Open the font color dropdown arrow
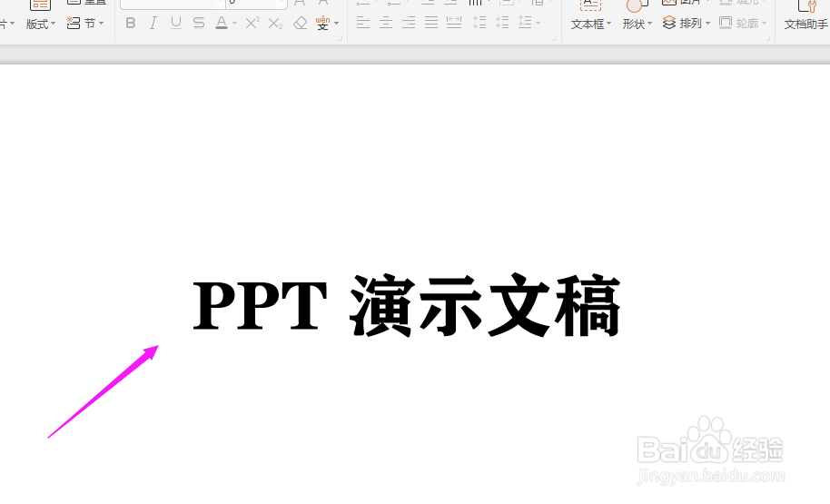Viewport: 830px width, 504px height. click(234, 24)
